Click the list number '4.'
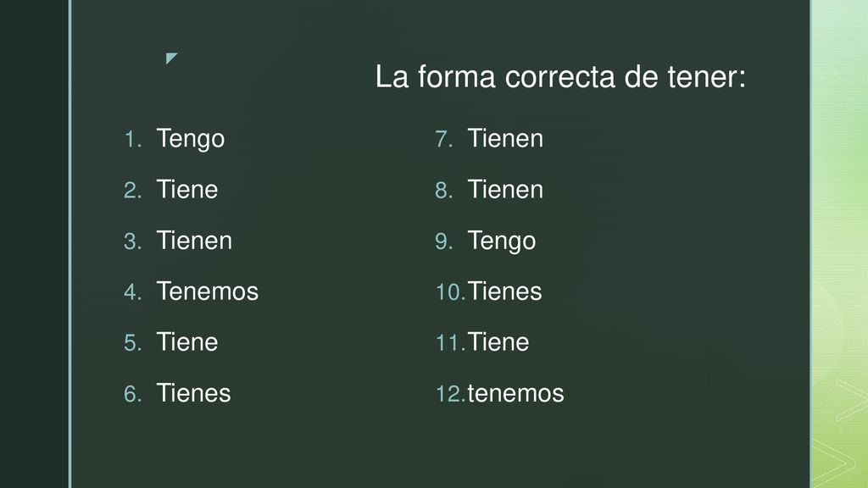The image size is (868, 488). pyautogui.click(x=133, y=292)
